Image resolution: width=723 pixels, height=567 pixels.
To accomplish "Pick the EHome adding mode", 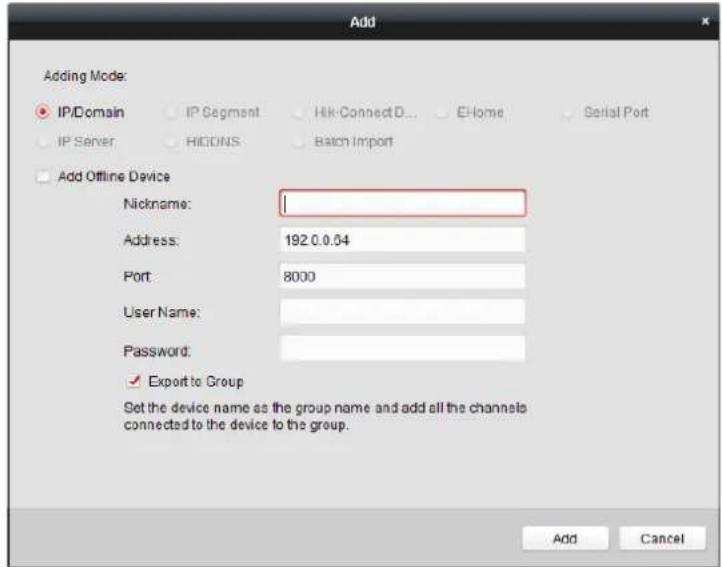I will [441, 112].
